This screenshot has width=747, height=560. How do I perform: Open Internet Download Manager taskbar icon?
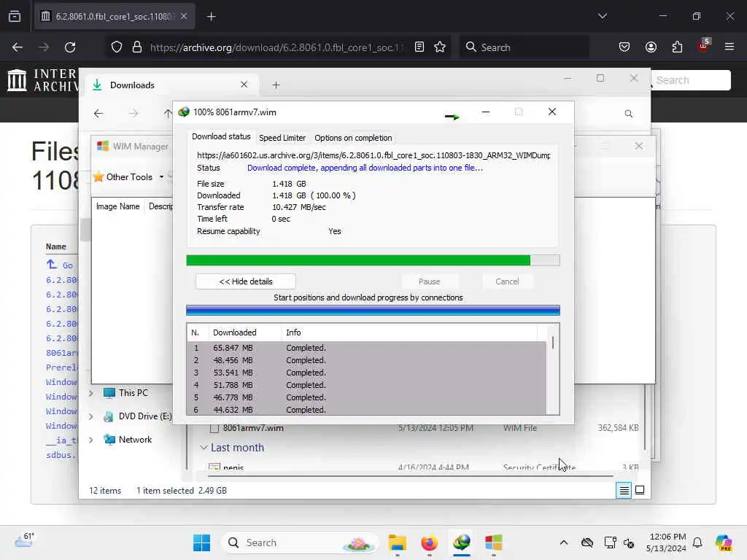(461, 542)
